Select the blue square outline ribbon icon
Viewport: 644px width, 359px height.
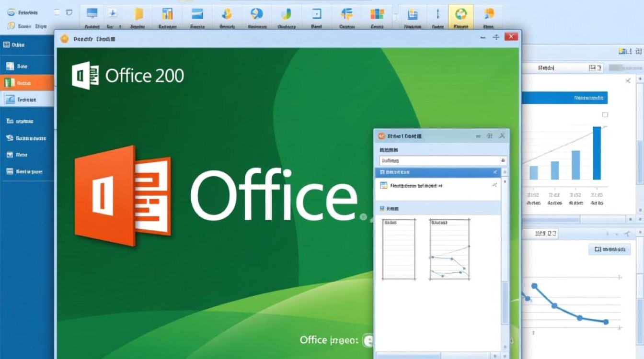(x=316, y=13)
